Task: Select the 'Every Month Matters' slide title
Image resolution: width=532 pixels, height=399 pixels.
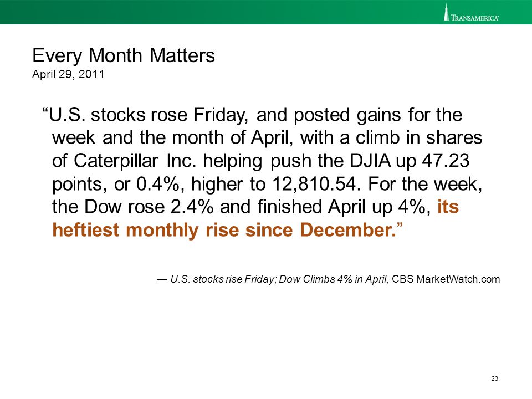Action: 124,55
